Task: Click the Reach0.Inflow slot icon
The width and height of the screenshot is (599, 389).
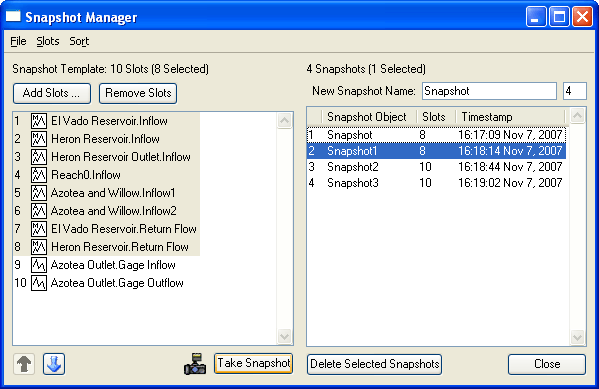Action: (39, 175)
